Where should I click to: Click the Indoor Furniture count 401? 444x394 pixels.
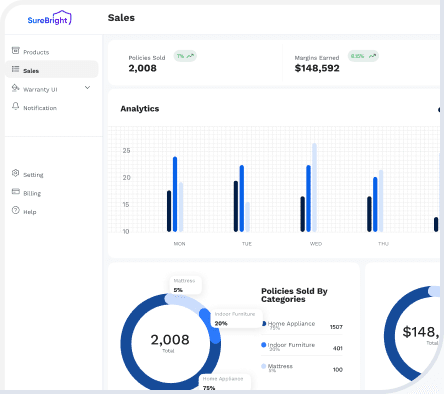(x=338, y=348)
